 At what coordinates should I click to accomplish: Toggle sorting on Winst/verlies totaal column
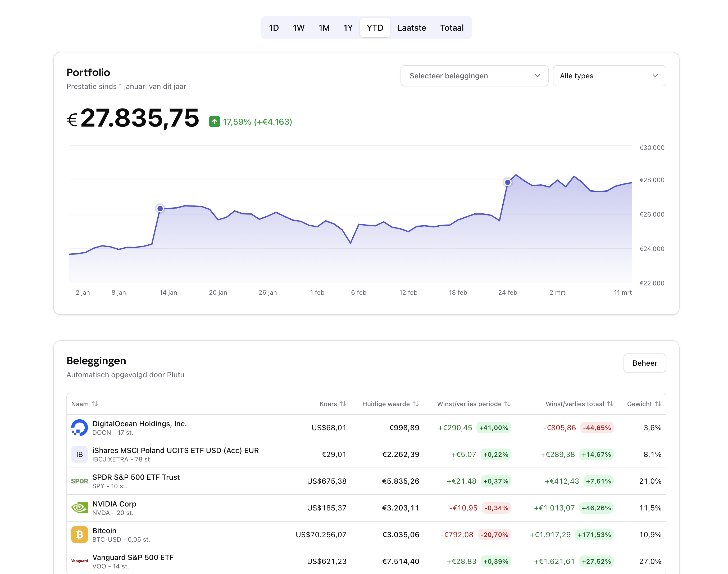point(610,403)
